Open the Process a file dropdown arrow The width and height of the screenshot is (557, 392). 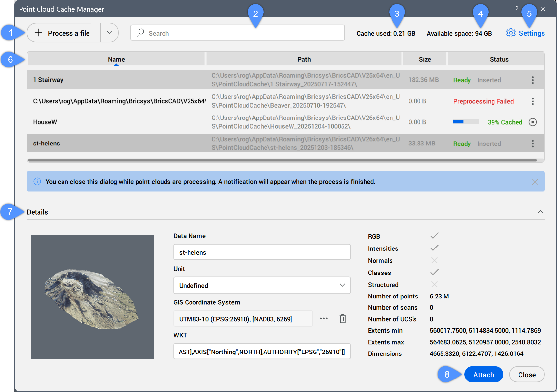pos(109,33)
